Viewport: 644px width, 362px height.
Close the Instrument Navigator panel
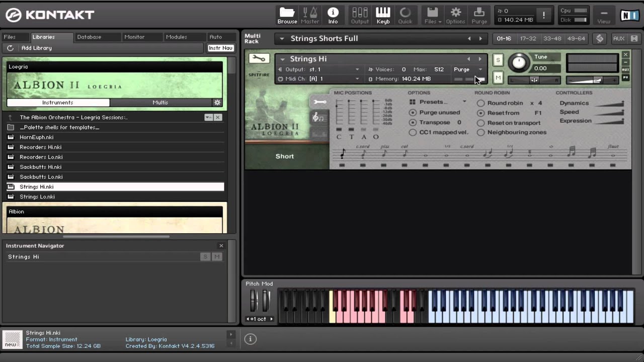(221, 246)
